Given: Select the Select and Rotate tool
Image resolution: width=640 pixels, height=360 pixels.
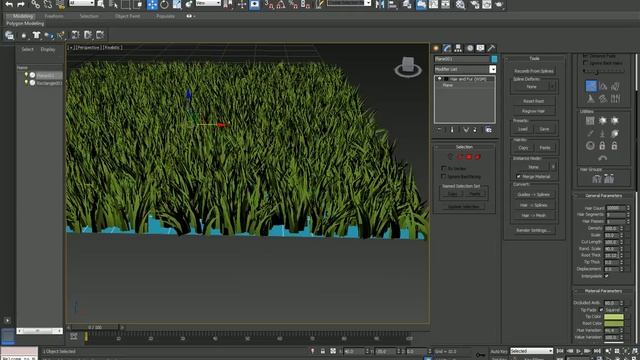Looking at the screenshot, I should (x=164, y=4).
